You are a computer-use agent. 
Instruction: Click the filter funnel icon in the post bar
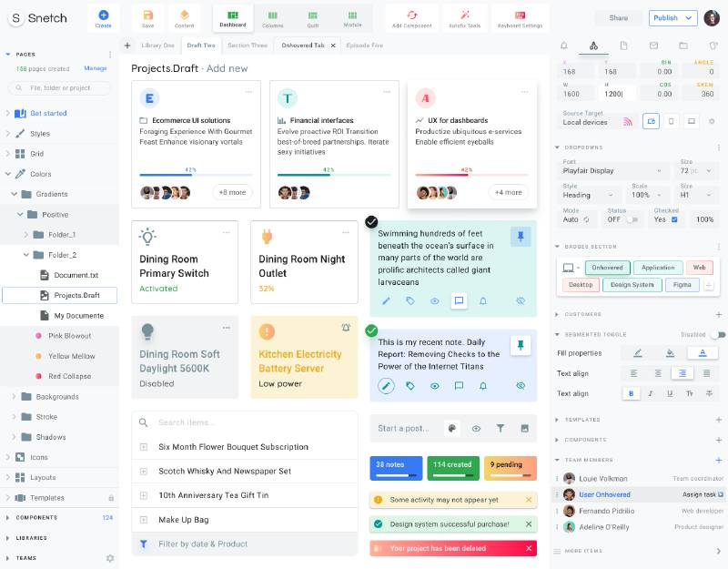[x=500, y=428]
